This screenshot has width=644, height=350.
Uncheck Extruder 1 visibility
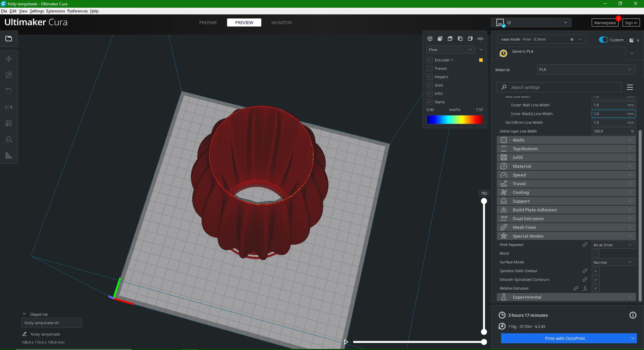[x=429, y=60]
